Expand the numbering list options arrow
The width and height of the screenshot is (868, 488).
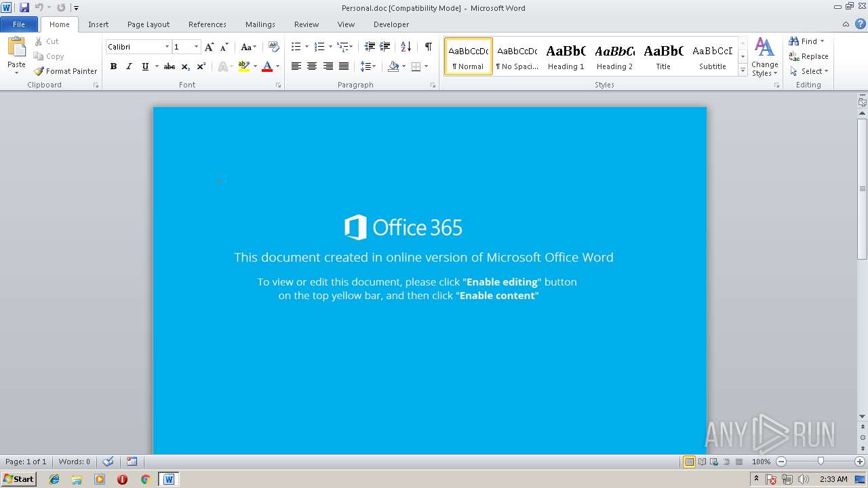point(330,47)
